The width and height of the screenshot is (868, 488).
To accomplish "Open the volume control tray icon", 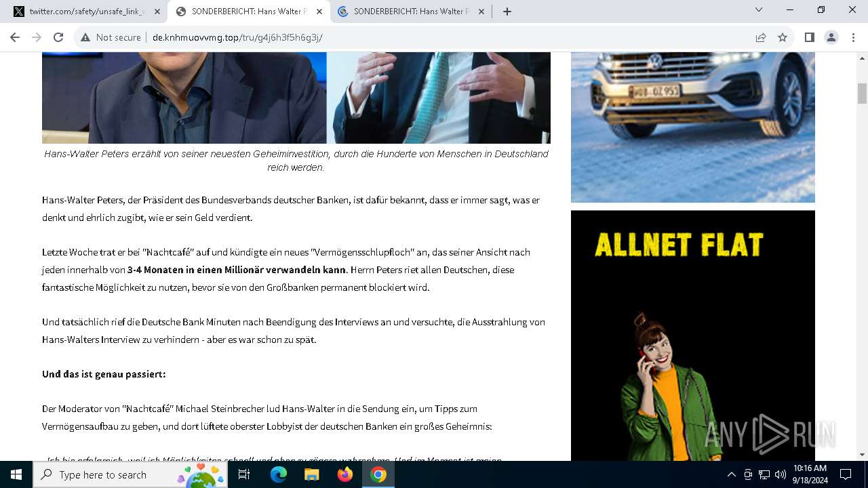I will (781, 474).
